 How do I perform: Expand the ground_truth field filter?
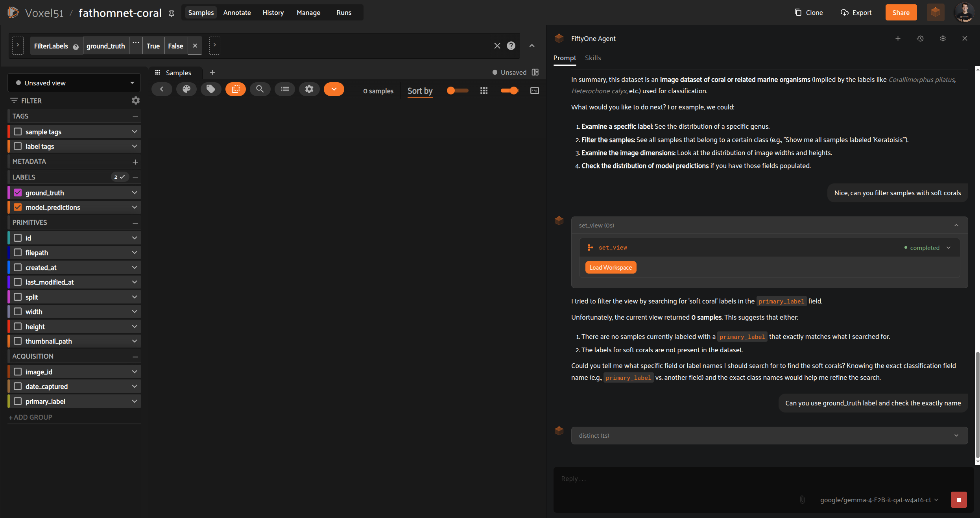(x=135, y=193)
